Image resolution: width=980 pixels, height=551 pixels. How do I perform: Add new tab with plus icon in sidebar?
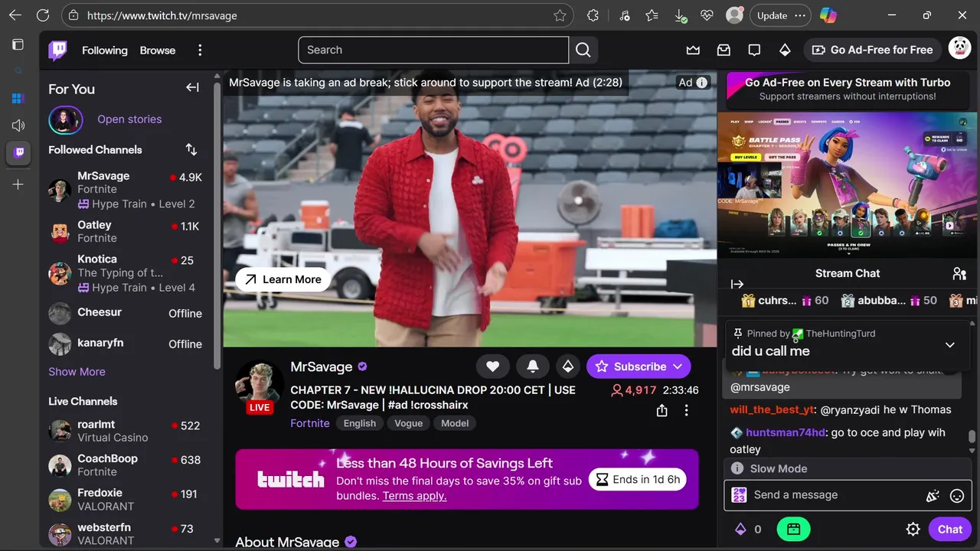tap(18, 184)
